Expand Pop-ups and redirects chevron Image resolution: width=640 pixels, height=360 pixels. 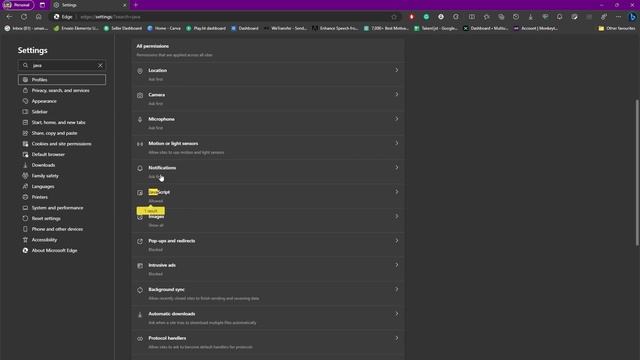click(396, 241)
